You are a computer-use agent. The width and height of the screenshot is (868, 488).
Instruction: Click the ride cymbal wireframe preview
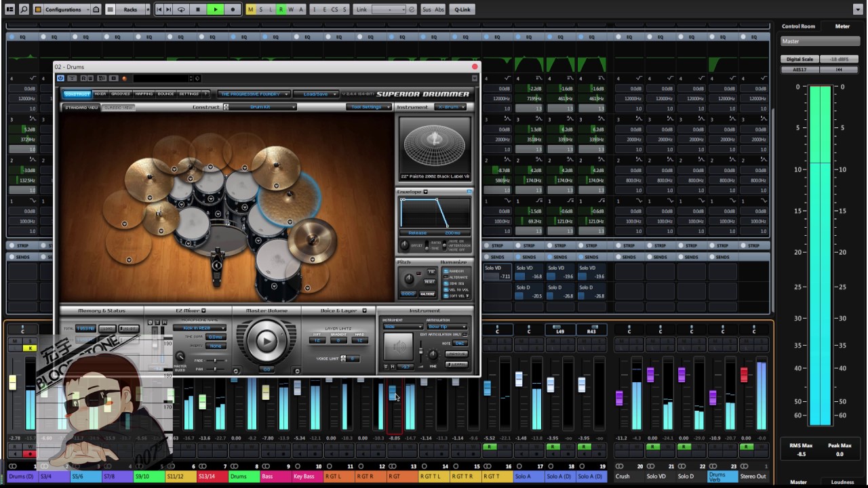435,144
